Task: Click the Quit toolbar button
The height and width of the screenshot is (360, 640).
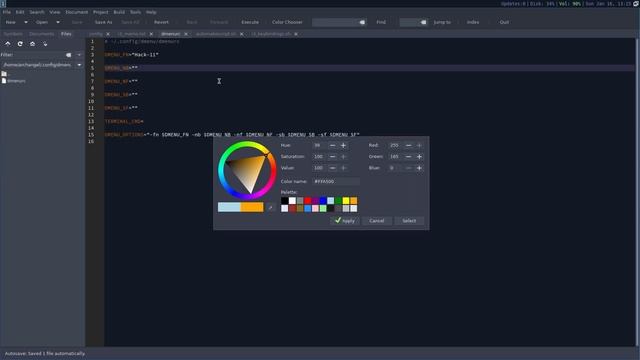Action: pyautogui.click(x=504, y=22)
